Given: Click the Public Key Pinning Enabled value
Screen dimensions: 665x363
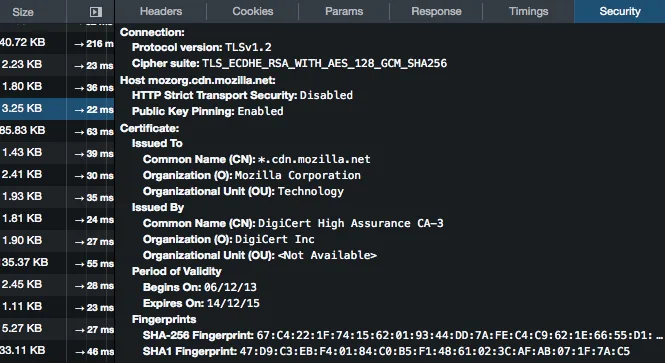Looking at the screenshot, I should click(260, 112).
